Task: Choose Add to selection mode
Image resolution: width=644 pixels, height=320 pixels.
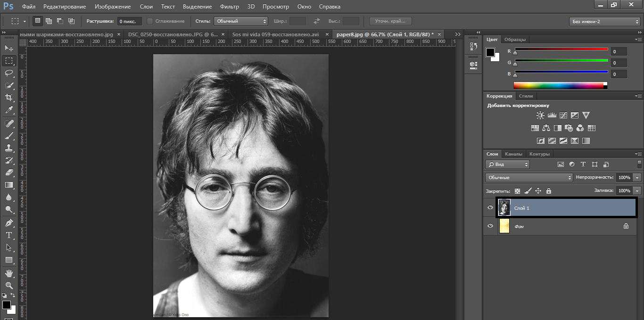Action: coord(49,21)
